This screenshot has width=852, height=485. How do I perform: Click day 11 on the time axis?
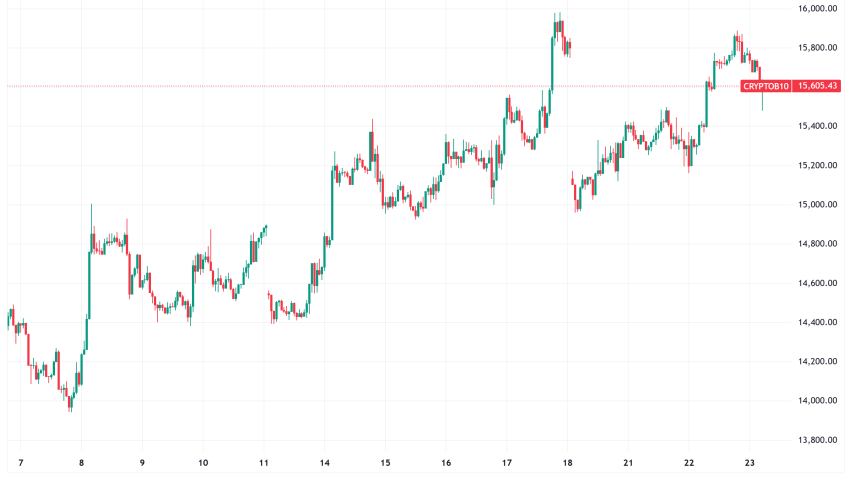[264, 464]
